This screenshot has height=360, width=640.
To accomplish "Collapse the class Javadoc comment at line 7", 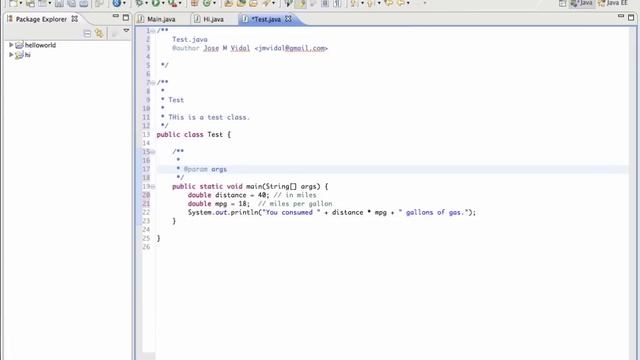I will (153, 82).
